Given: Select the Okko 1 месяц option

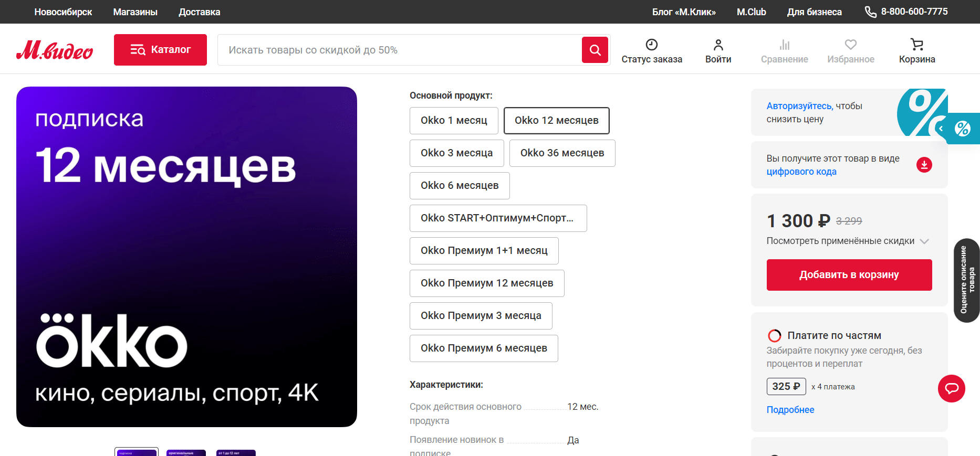Looking at the screenshot, I should point(454,121).
